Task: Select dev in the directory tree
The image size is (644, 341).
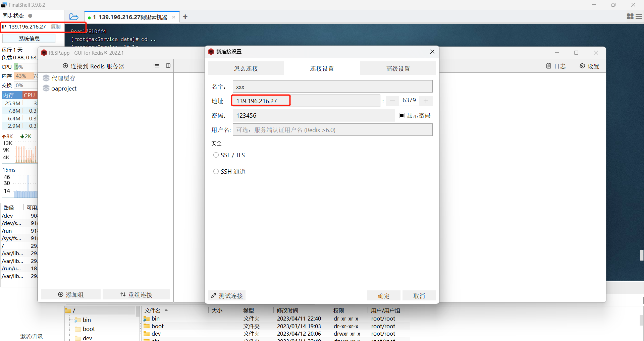Action: [88, 338]
